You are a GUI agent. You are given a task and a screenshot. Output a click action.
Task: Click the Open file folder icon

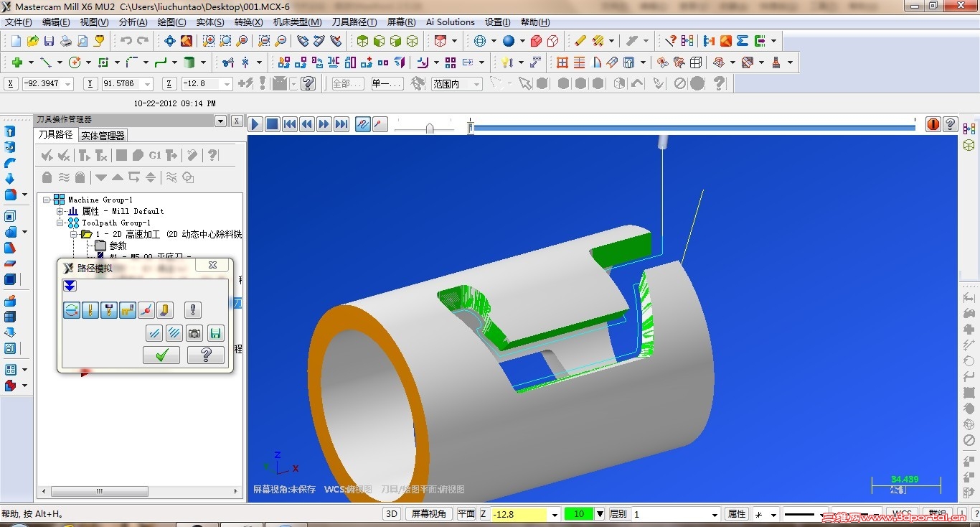[x=32, y=41]
